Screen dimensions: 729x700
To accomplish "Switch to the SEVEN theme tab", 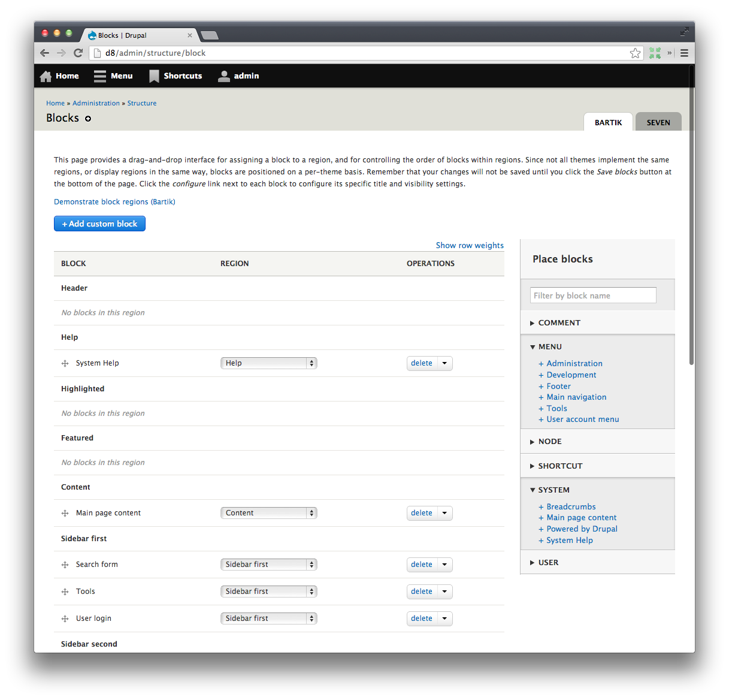I will [658, 122].
